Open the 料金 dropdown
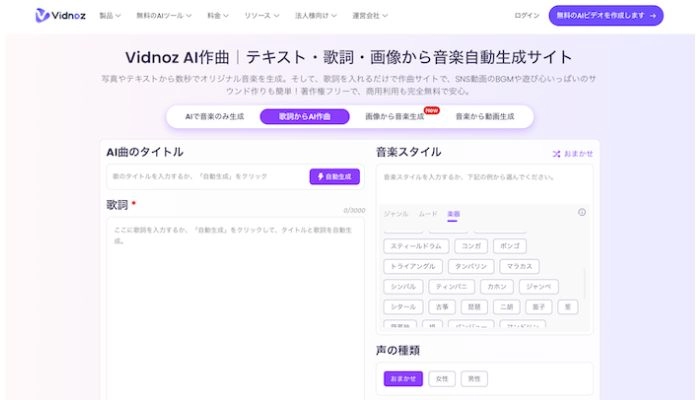The image size is (700, 400). click(x=218, y=16)
